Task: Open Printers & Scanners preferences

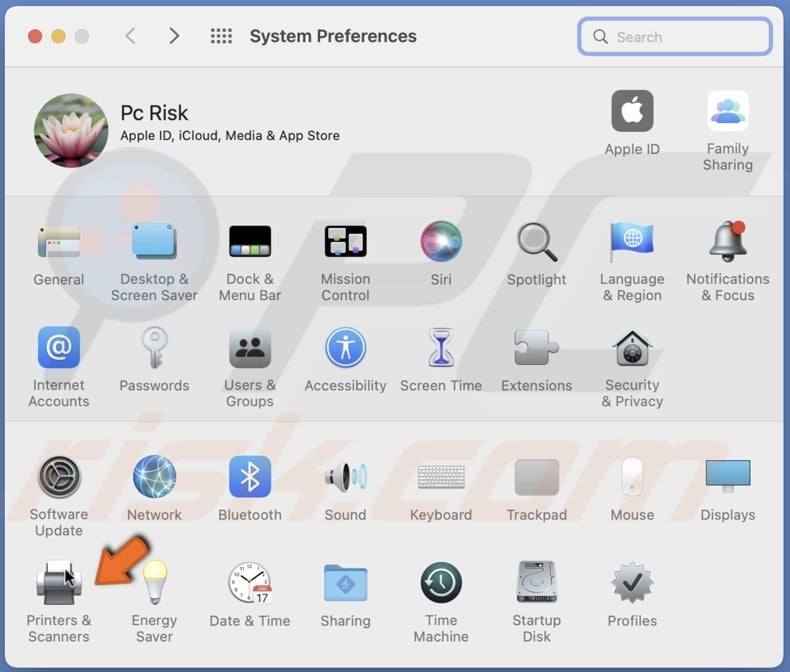Action: coord(58,583)
